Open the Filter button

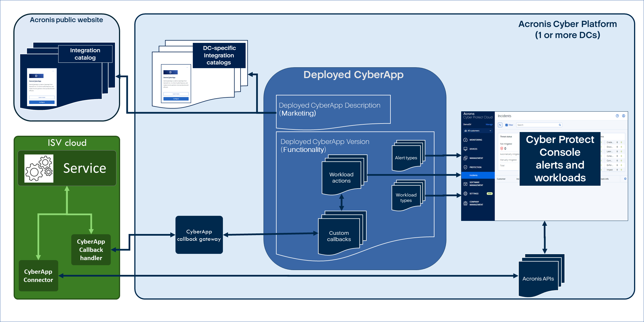point(509,125)
